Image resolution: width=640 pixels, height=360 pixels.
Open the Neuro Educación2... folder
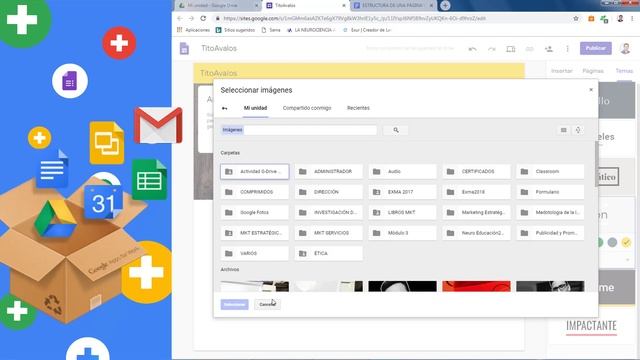tap(476, 233)
